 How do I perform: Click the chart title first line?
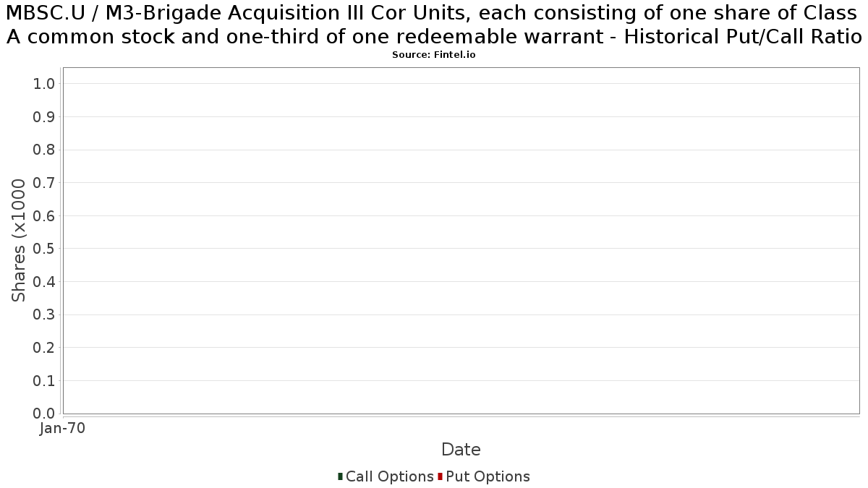click(432, 13)
